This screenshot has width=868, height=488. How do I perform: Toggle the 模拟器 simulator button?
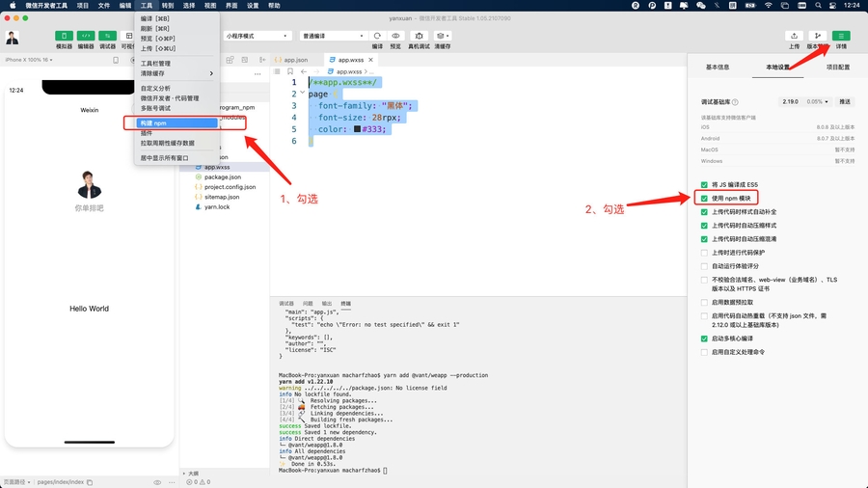click(64, 36)
